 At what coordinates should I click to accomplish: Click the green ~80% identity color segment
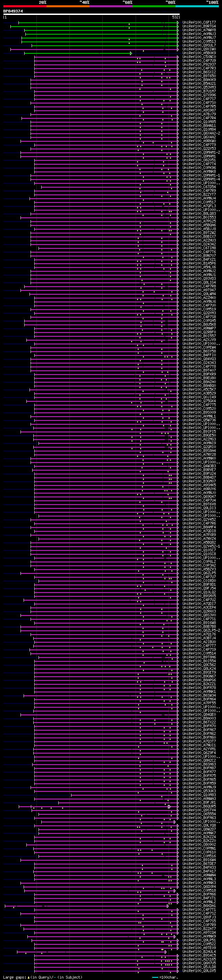point(154,6)
